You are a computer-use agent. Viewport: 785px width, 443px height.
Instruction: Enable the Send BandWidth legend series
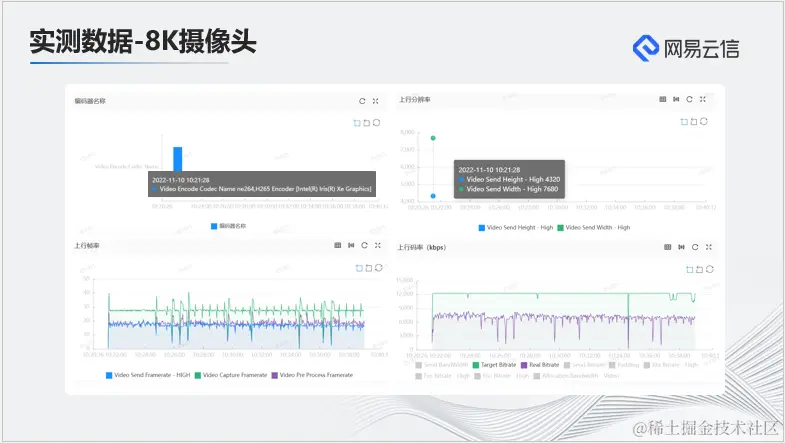[x=442, y=365]
